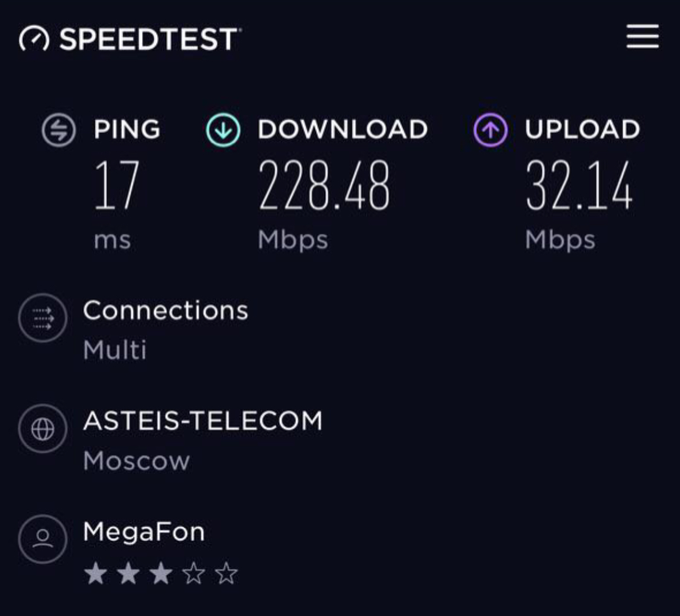Image resolution: width=680 pixels, height=616 pixels.
Task: Click the ping icon
Action: point(59,131)
